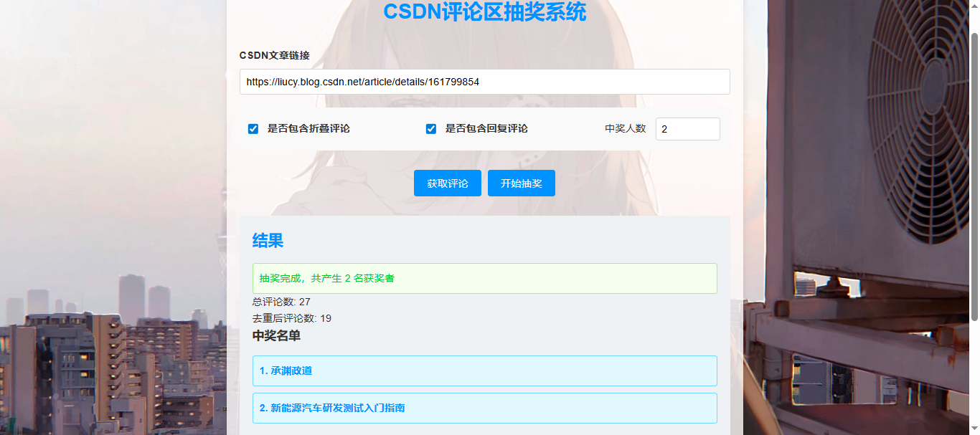Screen dimensions: 980x435
Task: Click the CSDN评论区抽奖系统 title
Action: [485, 12]
